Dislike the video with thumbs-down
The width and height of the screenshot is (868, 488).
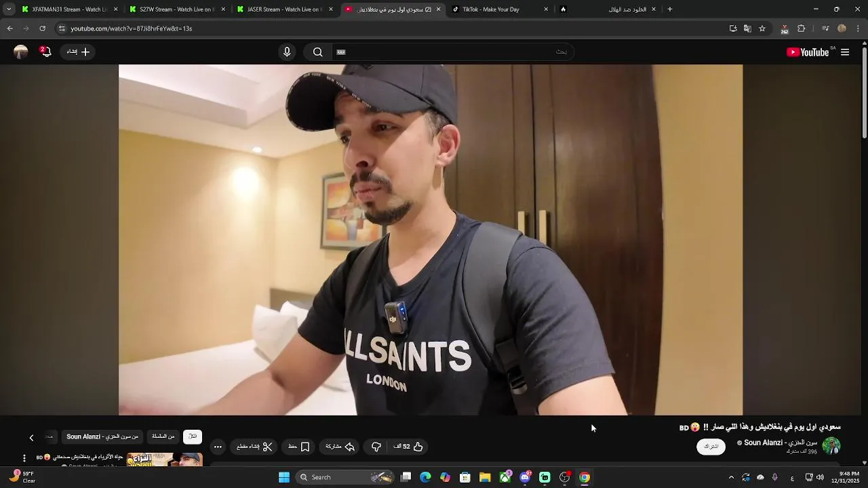click(376, 447)
